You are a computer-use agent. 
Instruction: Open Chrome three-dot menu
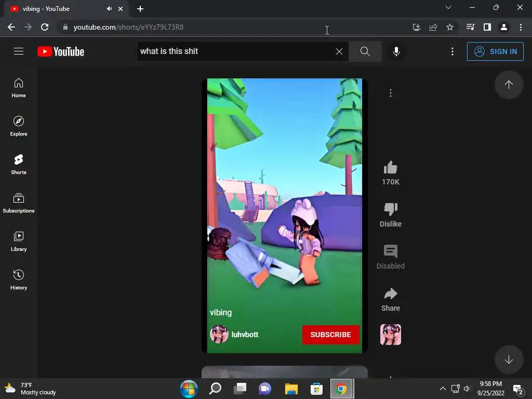[521, 27]
